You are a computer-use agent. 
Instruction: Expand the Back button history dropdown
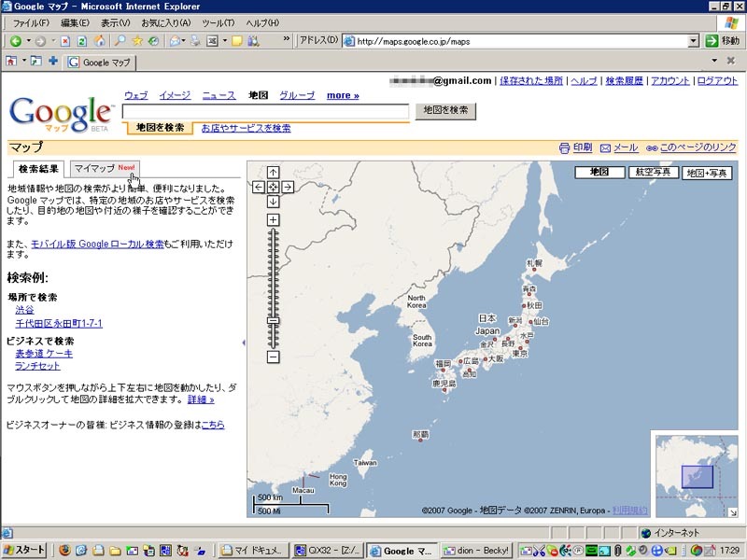pos(28,41)
